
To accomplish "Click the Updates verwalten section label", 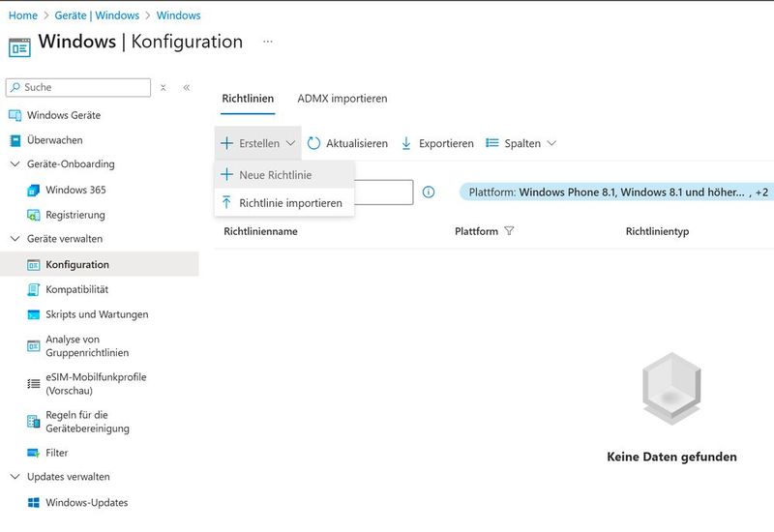I will (68, 477).
